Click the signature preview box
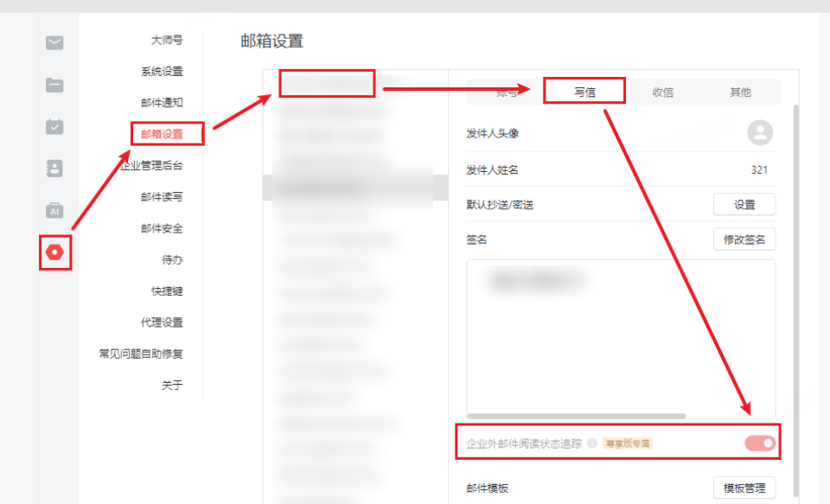 621,339
